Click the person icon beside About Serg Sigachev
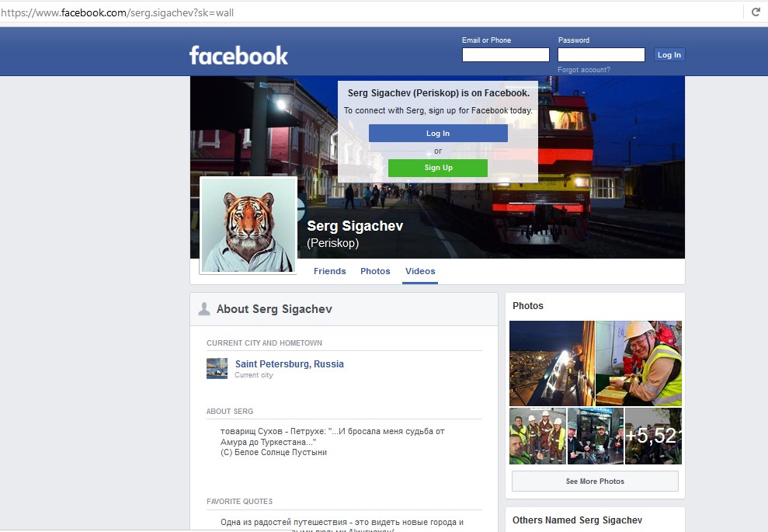This screenshot has width=768, height=532. [x=203, y=308]
